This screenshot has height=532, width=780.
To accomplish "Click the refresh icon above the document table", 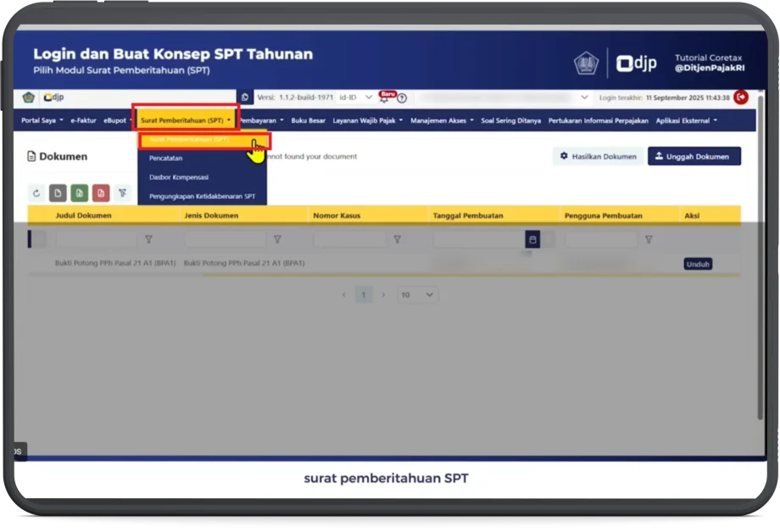I will click(x=36, y=193).
